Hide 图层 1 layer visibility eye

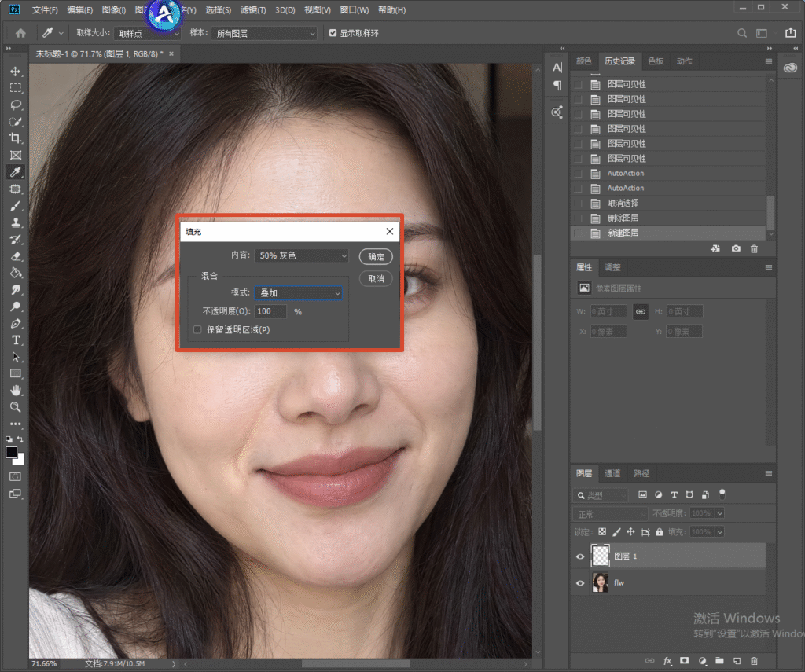coord(580,556)
